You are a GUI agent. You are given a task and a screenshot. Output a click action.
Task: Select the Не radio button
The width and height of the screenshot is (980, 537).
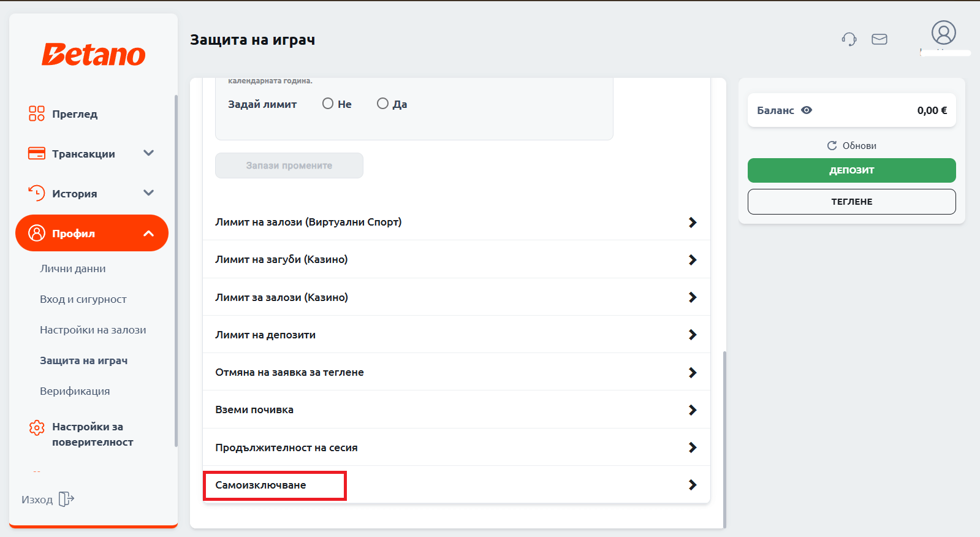coord(328,104)
